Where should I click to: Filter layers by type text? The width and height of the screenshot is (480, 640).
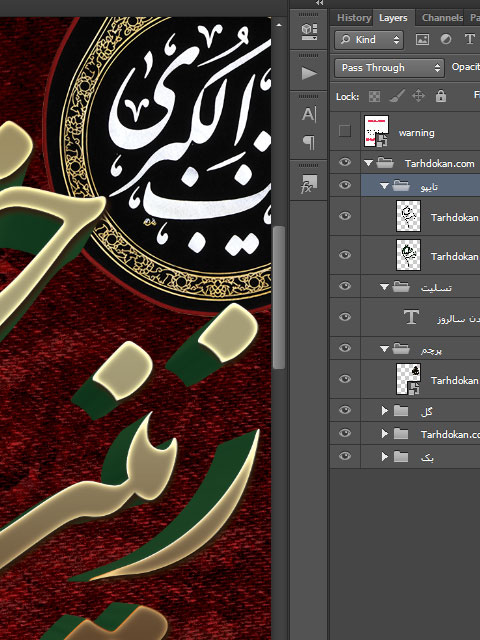coord(469,40)
